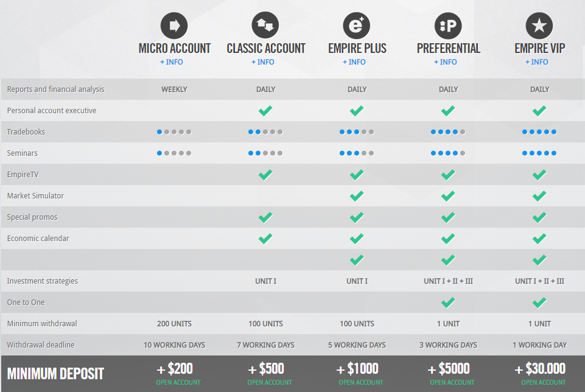Click the Empire Plus e+ icon
Viewport: 585px width, 392px height.
pos(357,26)
